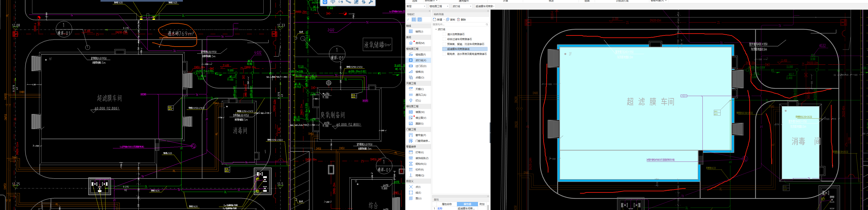868x210 pixels.
Task: Click the panel collapse handle beside canvas
Action: (x=490, y=133)
